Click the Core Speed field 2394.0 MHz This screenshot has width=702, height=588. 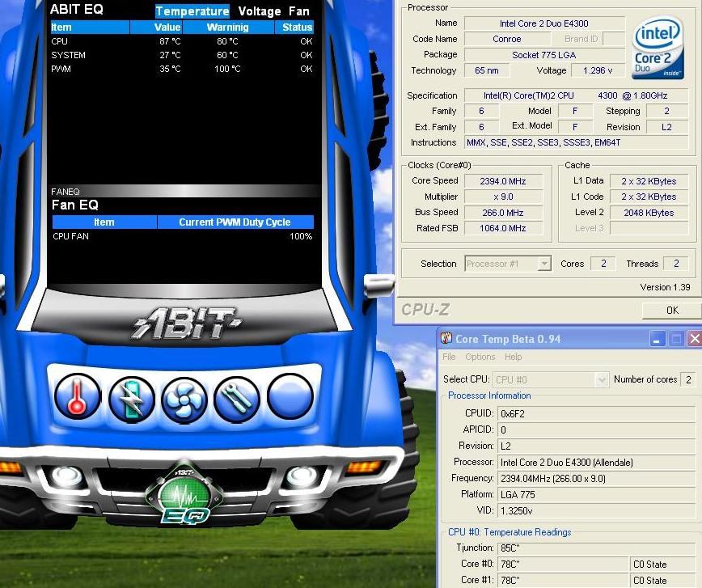[503, 181]
